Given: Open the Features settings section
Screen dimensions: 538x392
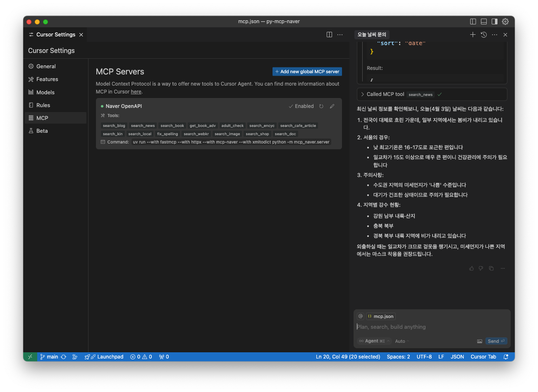Looking at the screenshot, I should 55,79.
